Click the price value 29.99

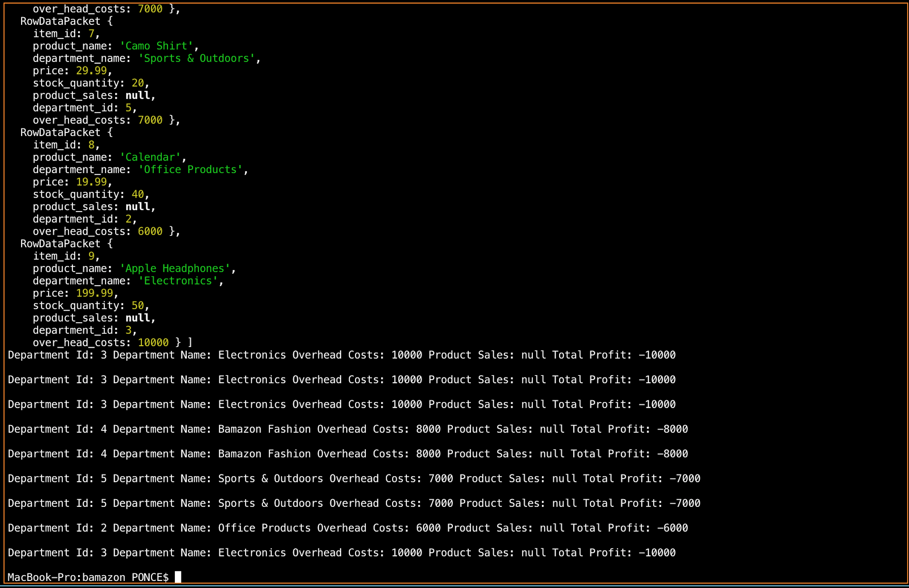coord(91,71)
